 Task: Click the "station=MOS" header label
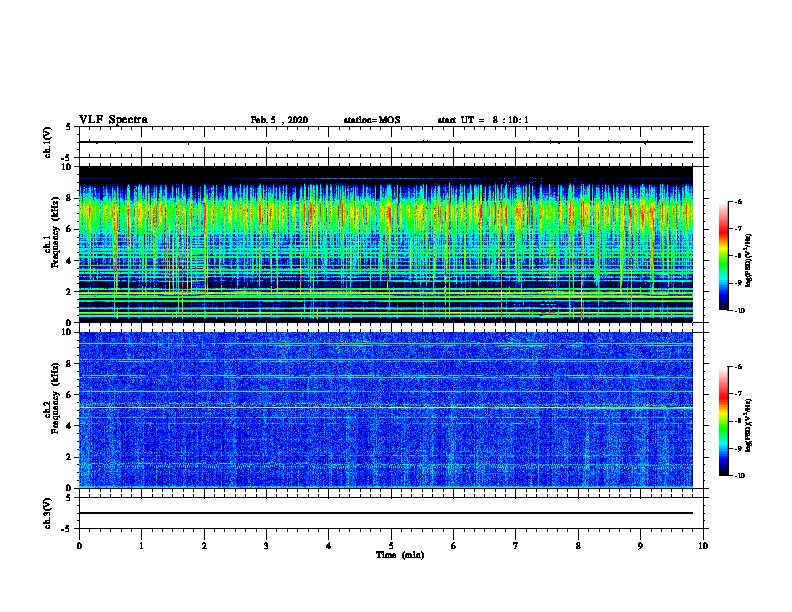coord(372,120)
